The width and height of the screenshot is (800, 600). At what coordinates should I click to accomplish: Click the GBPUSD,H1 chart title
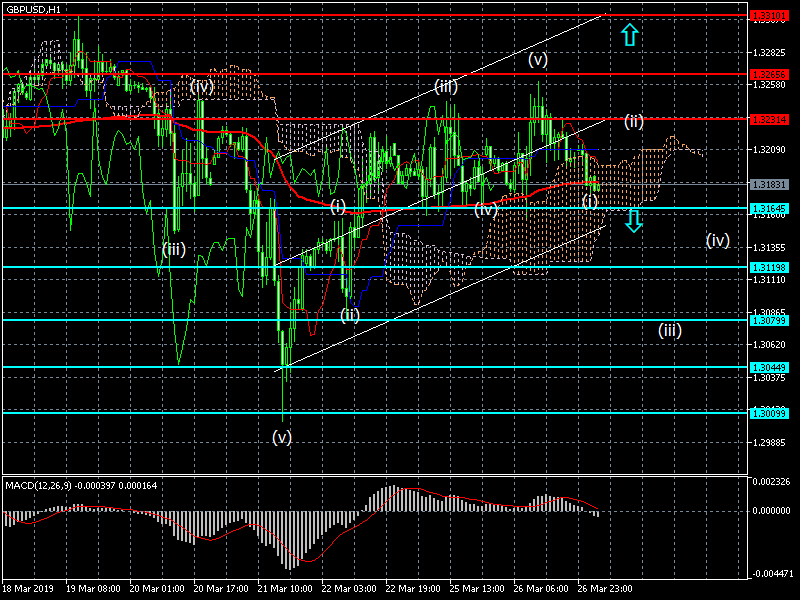coord(34,10)
